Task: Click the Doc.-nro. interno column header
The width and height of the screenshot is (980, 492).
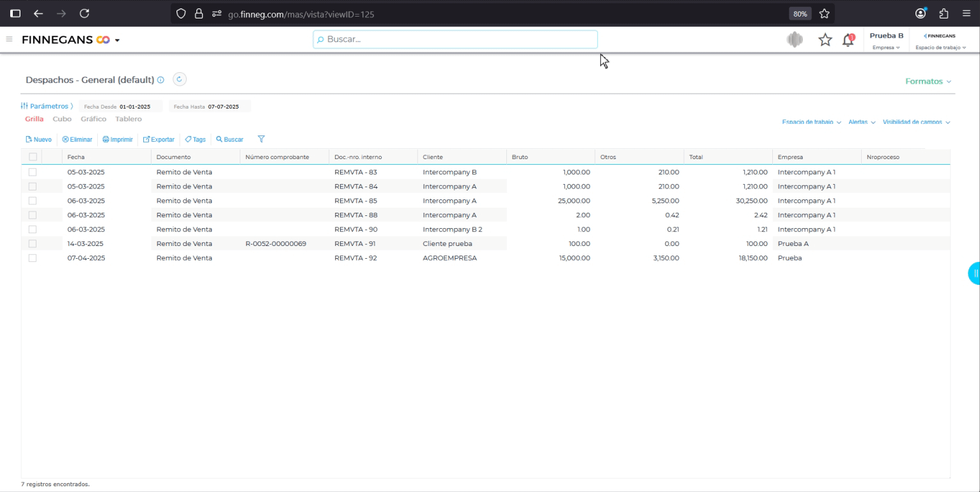Action: [373, 157]
